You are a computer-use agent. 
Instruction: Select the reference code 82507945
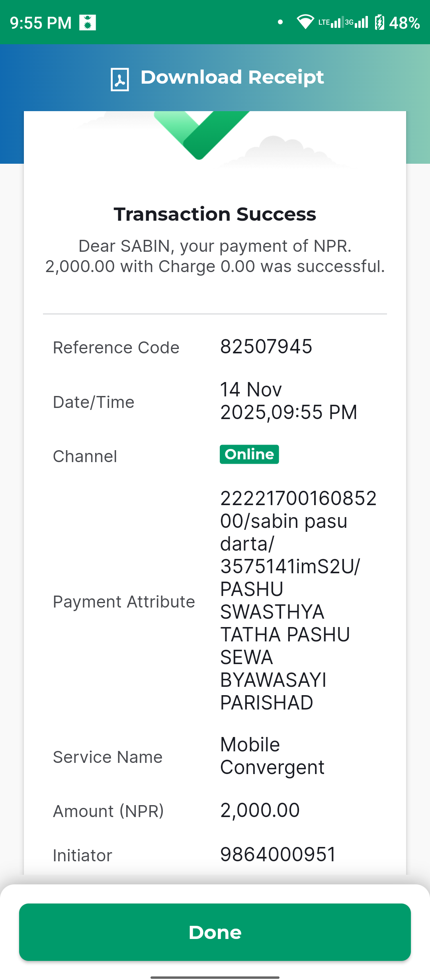pyautogui.click(x=266, y=347)
